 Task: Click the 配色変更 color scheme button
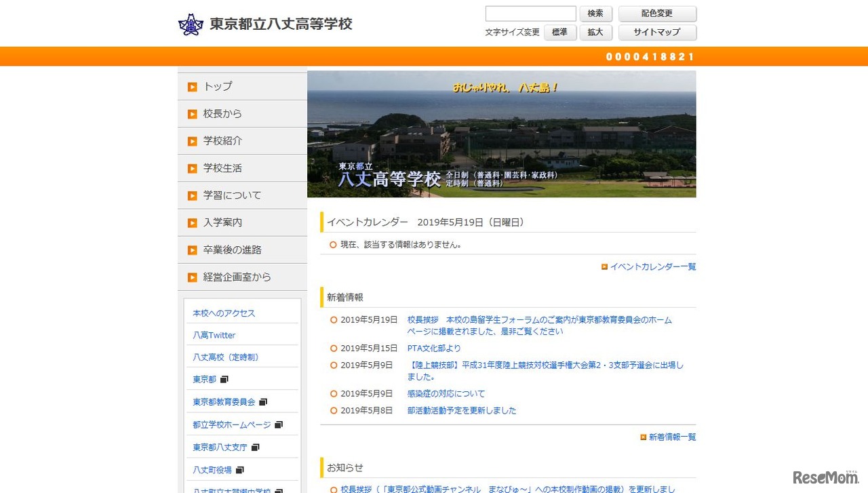657,13
